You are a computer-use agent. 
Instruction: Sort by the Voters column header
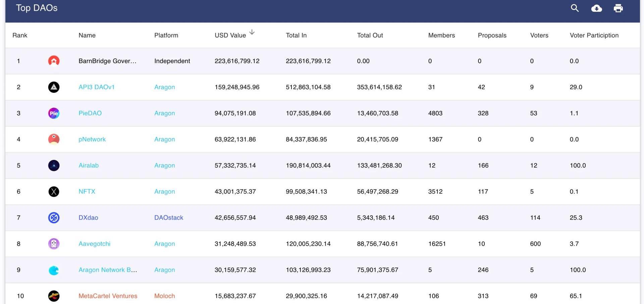pos(539,35)
